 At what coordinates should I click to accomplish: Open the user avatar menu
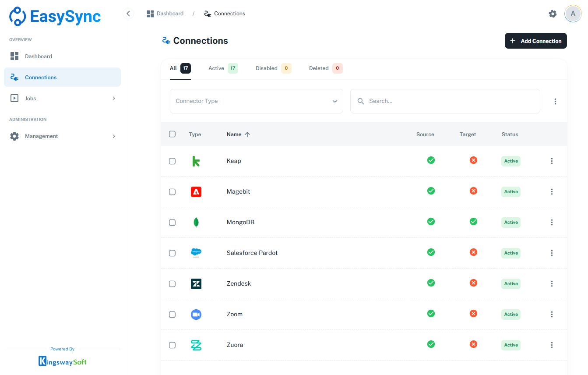pos(573,14)
